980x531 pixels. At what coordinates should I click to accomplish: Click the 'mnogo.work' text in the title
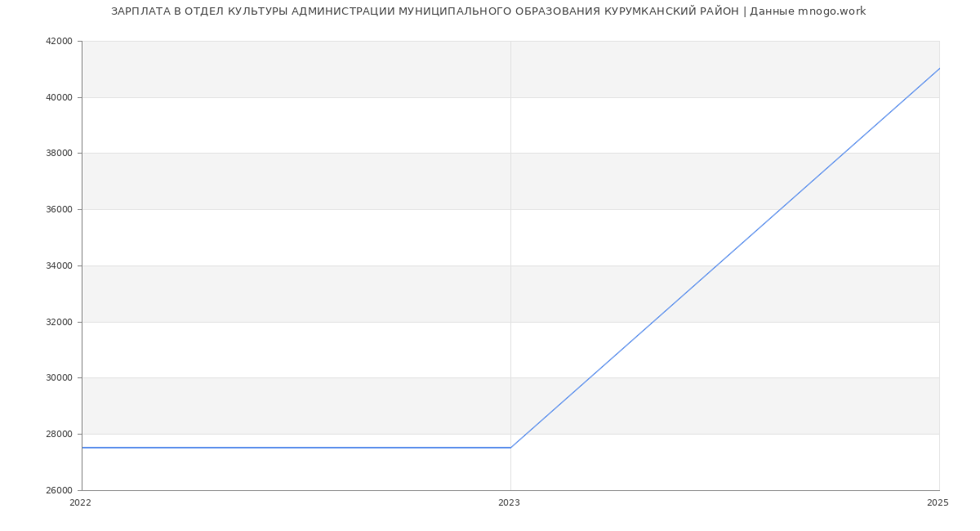point(831,11)
